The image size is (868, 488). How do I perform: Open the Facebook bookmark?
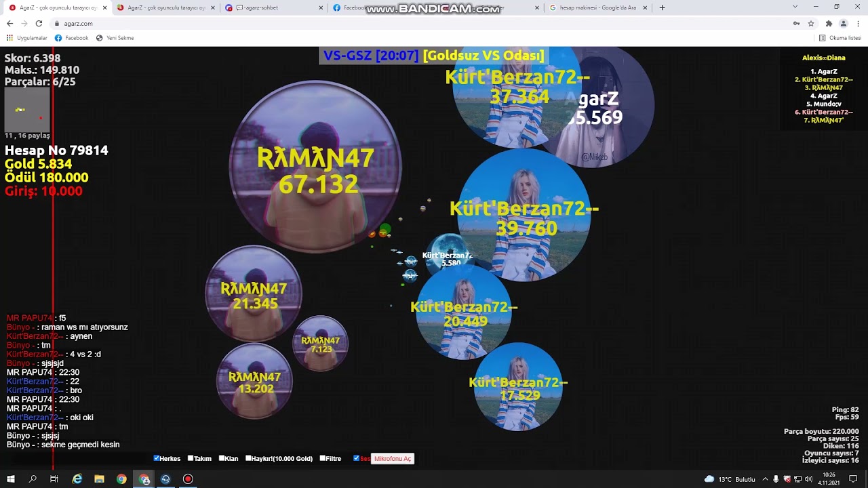click(72, 38)
